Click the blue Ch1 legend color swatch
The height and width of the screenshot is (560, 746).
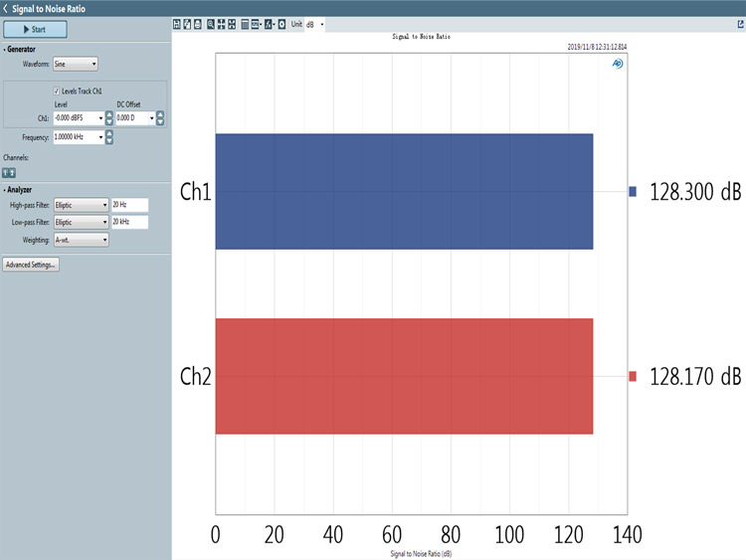633,191
